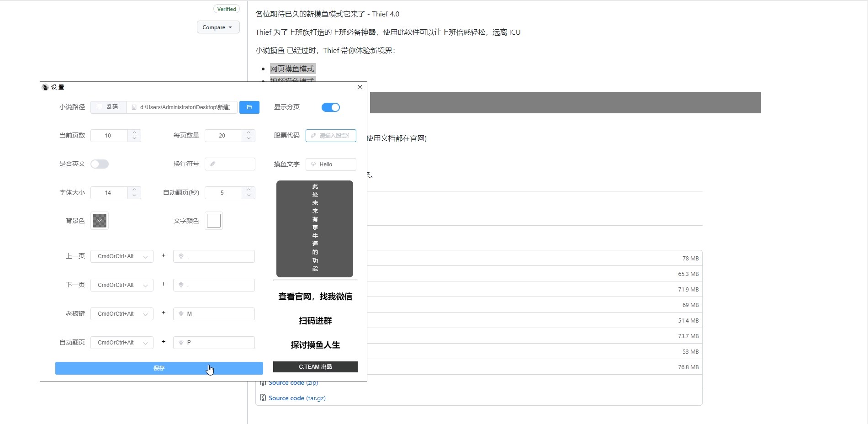Open the modifier key dropdown for 下一页
This screenshot has width=868, height=424.
(122, 285)
